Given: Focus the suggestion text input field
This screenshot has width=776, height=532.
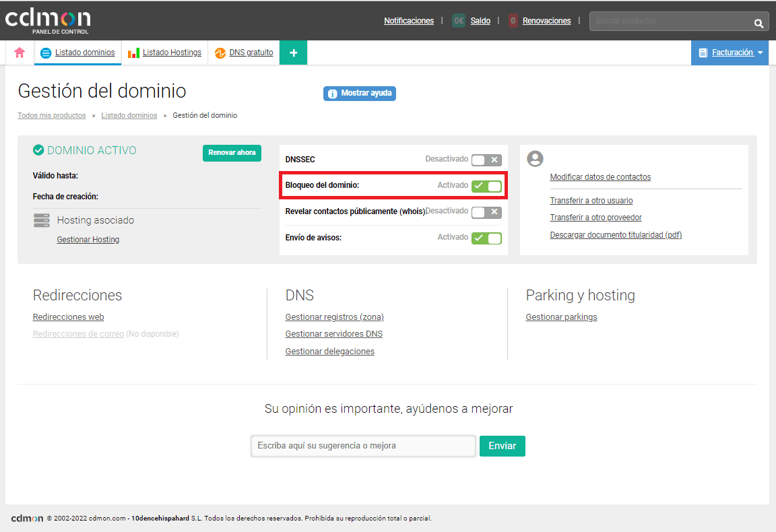Looking at the screenshot, I should (363, 446).
